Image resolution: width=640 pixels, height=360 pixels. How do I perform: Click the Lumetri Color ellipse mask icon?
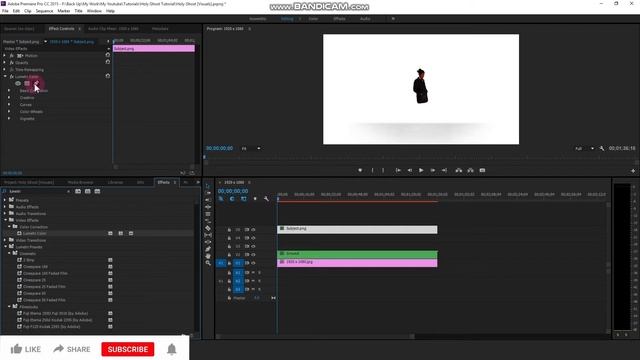18,83
